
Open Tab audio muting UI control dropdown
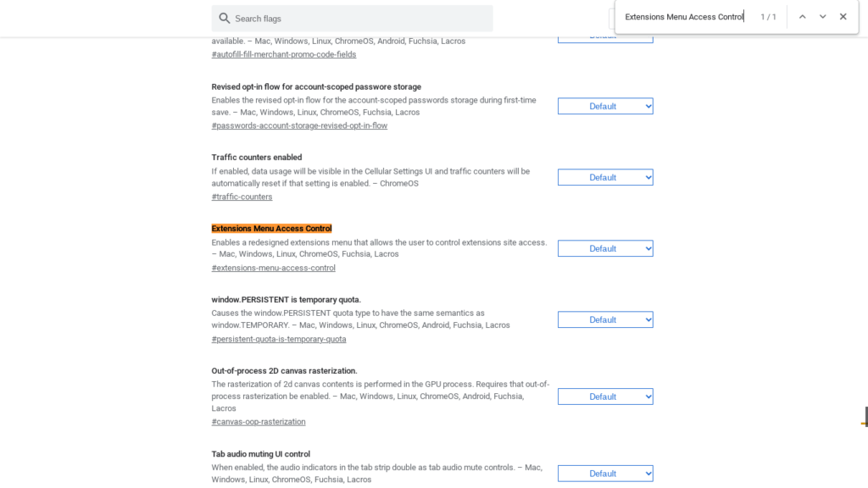pyautogui.click(x=605, y=474)
